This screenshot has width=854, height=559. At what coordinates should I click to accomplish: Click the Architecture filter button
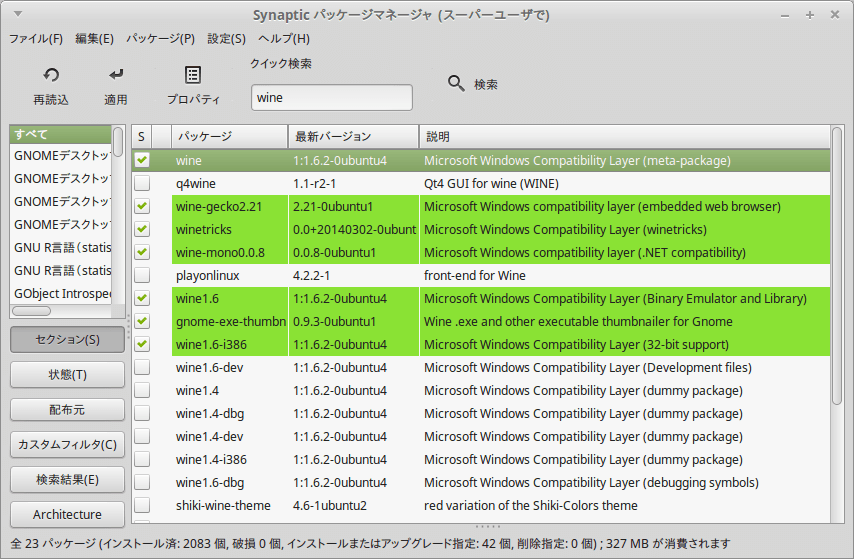pyautogui.click(x=68, y=514)
